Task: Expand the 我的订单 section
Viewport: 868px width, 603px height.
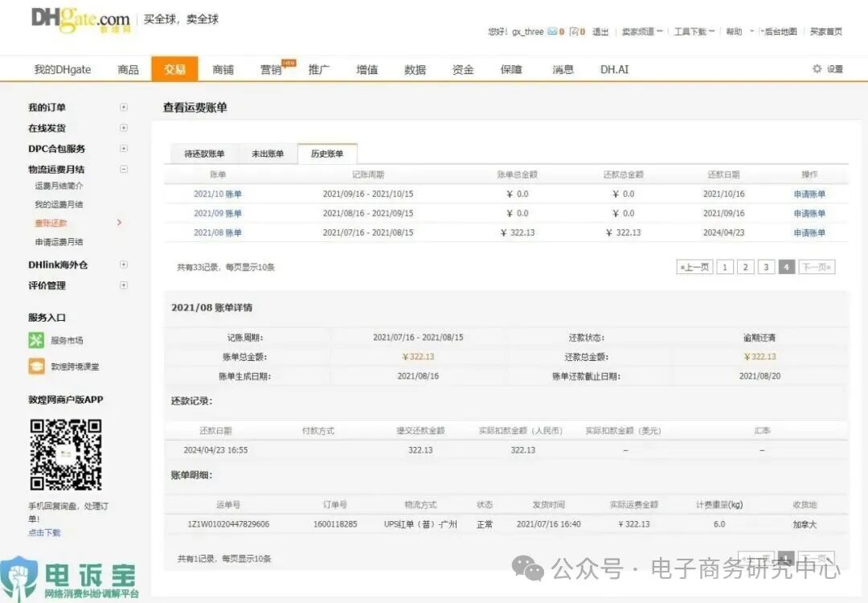Action: point(125,107)
